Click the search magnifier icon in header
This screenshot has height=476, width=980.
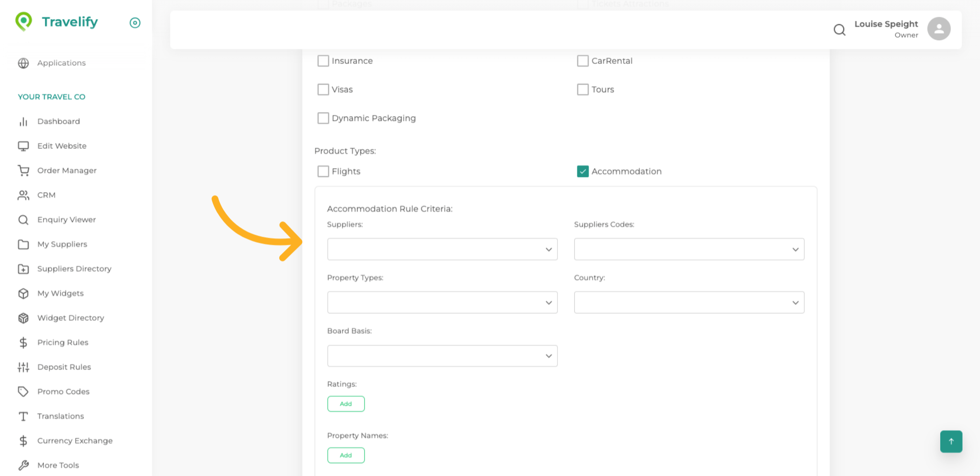[839, 30]
